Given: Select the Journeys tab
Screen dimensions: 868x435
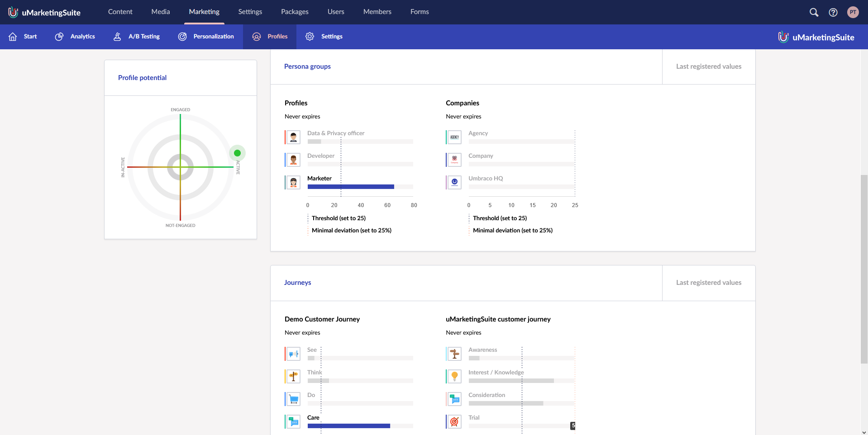Looking at the screenshot, I should pos(297,283).
